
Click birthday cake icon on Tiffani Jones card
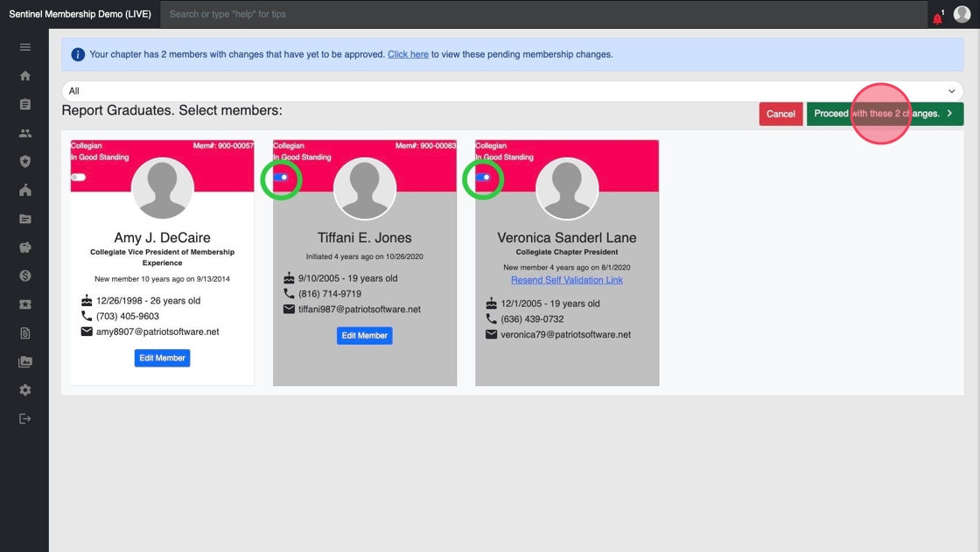[x=289, y=277]
